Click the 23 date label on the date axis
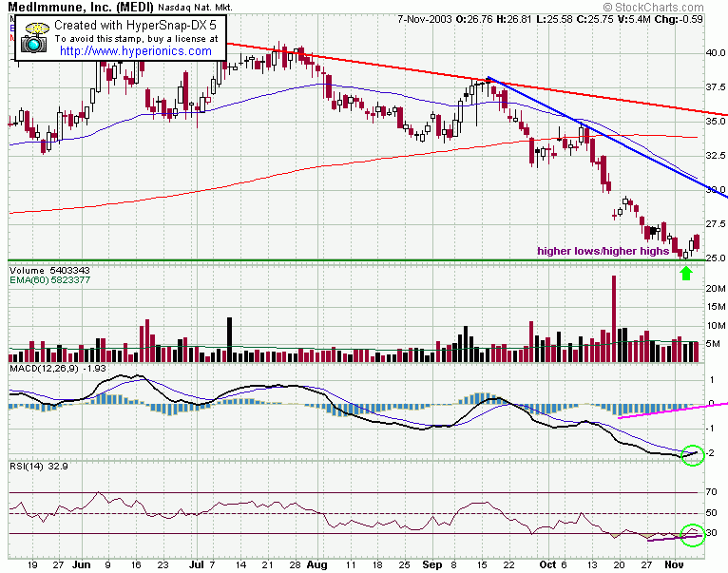Screen dimensions: 728x573 [x=163, y=564]
